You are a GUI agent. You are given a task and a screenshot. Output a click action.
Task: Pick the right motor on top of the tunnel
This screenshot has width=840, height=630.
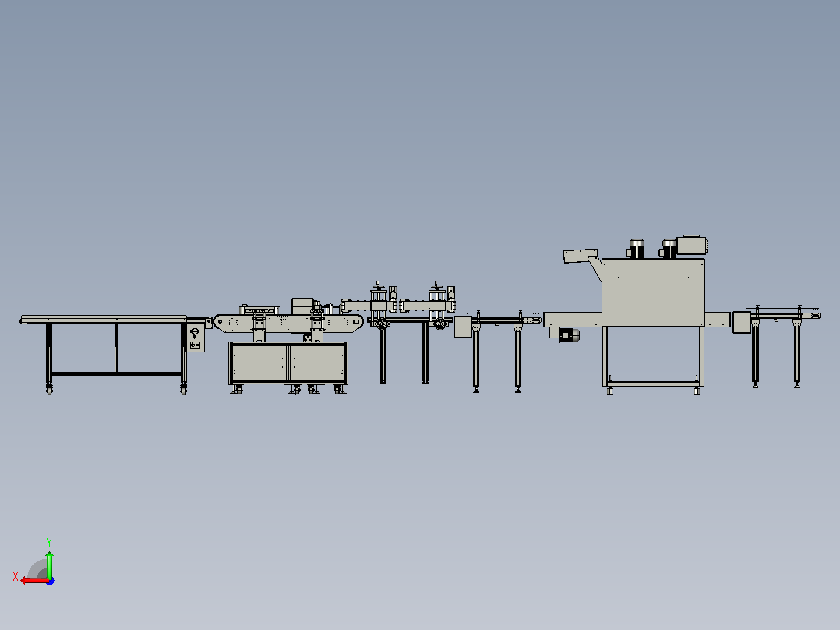[669, 249]
